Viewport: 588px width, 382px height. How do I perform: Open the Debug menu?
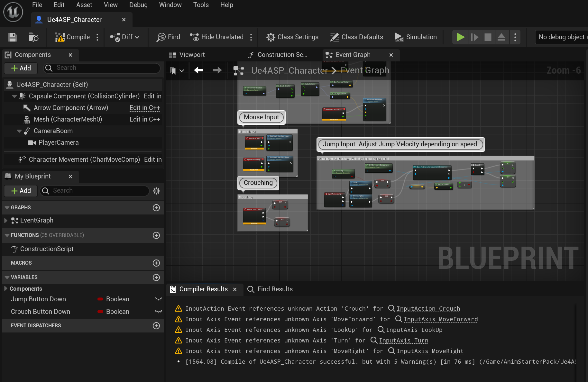coord(138,5)
